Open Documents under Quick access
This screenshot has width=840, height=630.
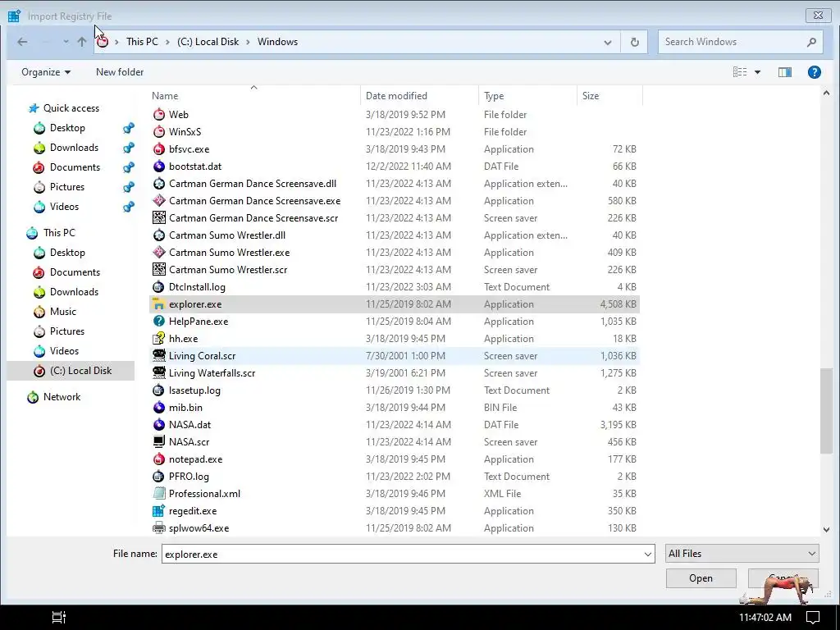point(75,167)
